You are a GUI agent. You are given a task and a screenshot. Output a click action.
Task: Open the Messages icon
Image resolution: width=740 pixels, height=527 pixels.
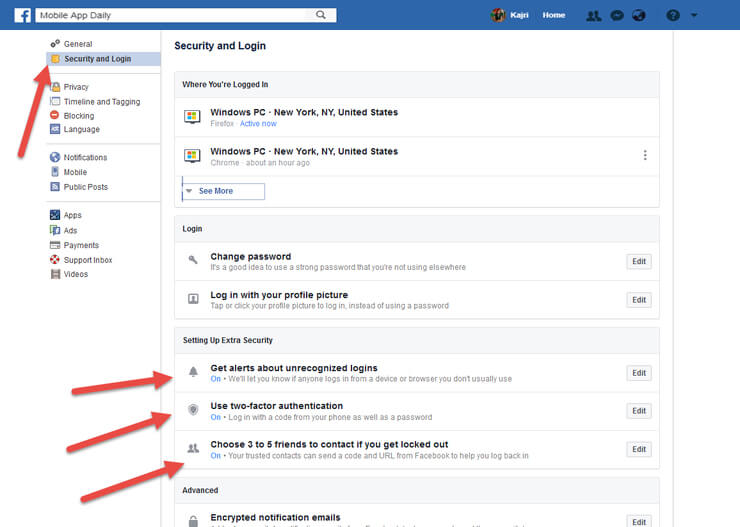pyautogui.click(x=617, y=16)
